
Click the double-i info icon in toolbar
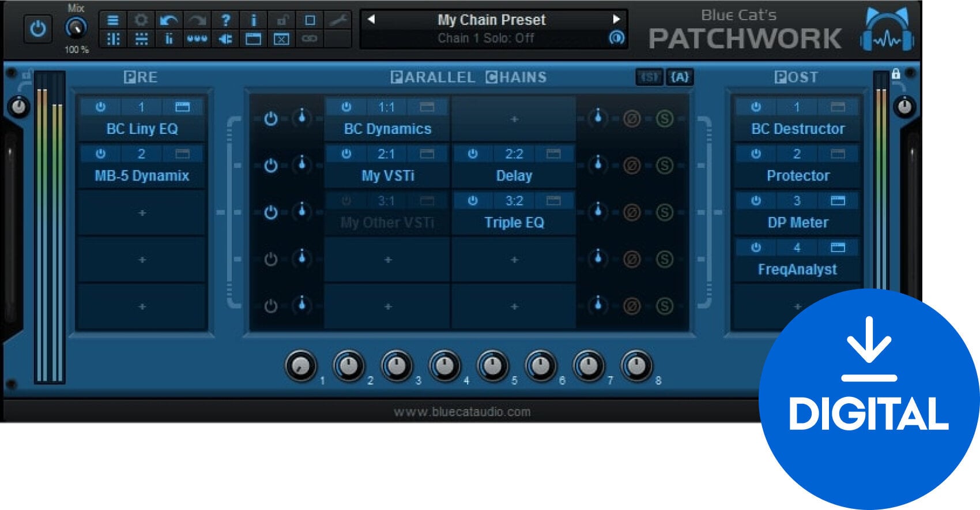tap(169, 39)
